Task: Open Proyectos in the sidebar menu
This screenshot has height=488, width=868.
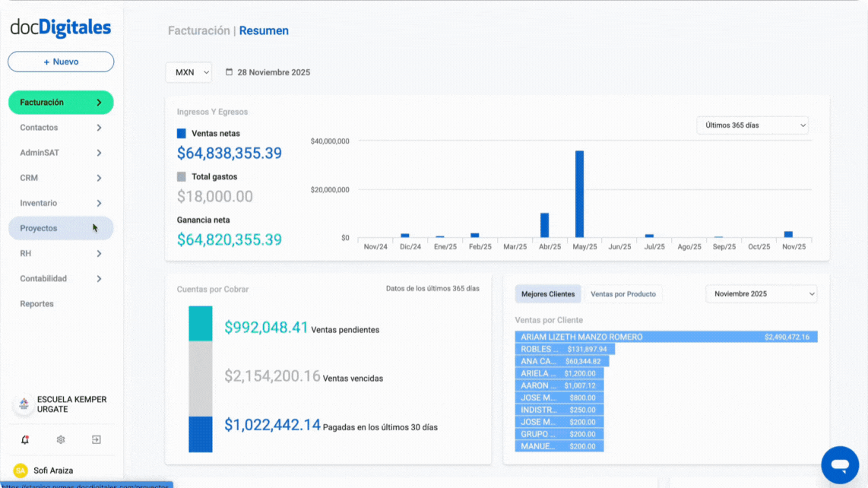Action: pyautogui.click(x=60, y=227)
